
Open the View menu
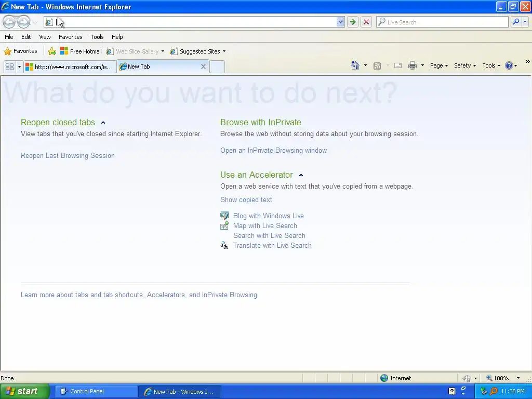(x=45, y=37)
